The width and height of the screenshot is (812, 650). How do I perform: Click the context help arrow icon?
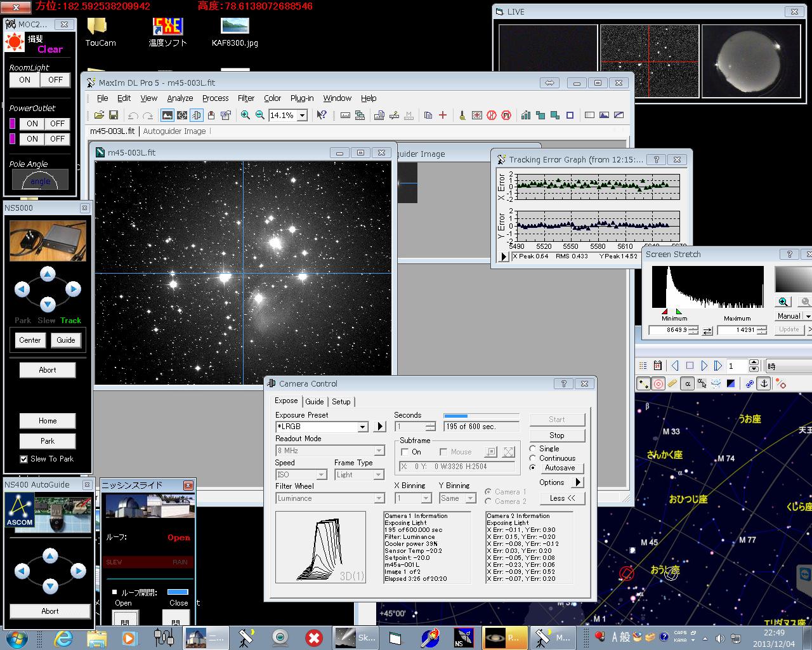[x=322, y=115]
